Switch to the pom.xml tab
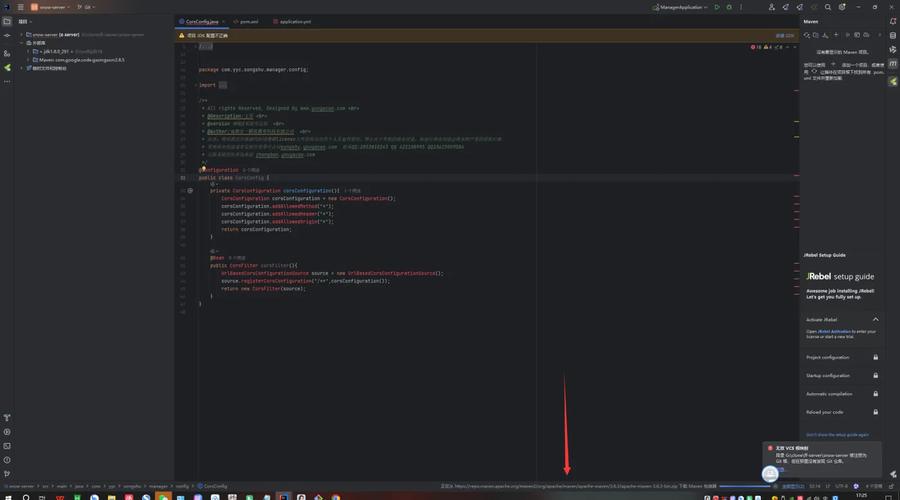This screenshot has height=500, width=900. pos(247,21)
